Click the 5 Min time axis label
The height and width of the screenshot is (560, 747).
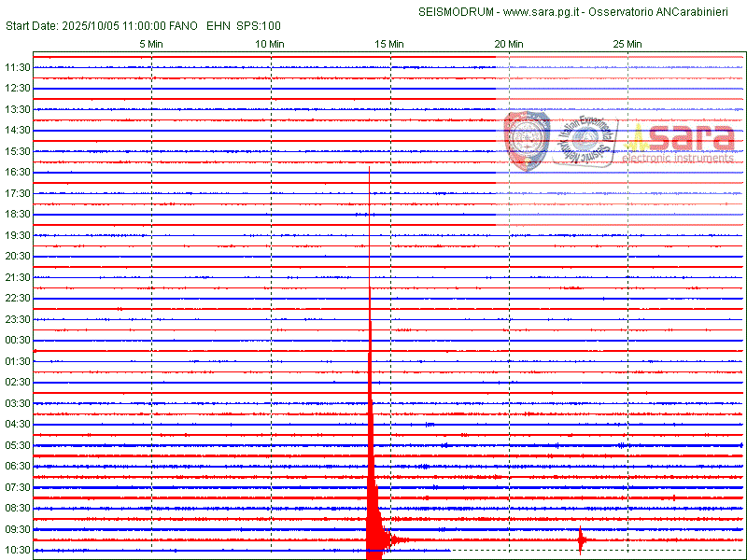pos(151,44)
